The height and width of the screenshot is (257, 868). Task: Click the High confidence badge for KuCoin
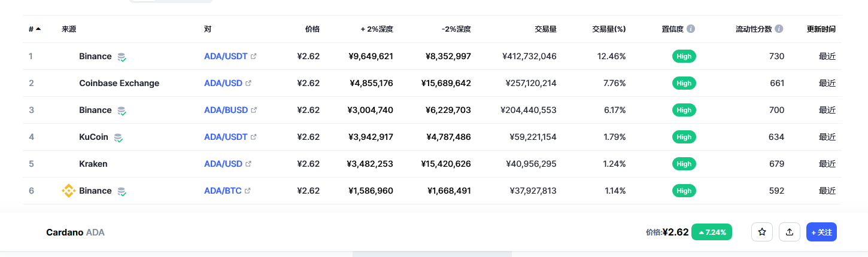(684, 137)
